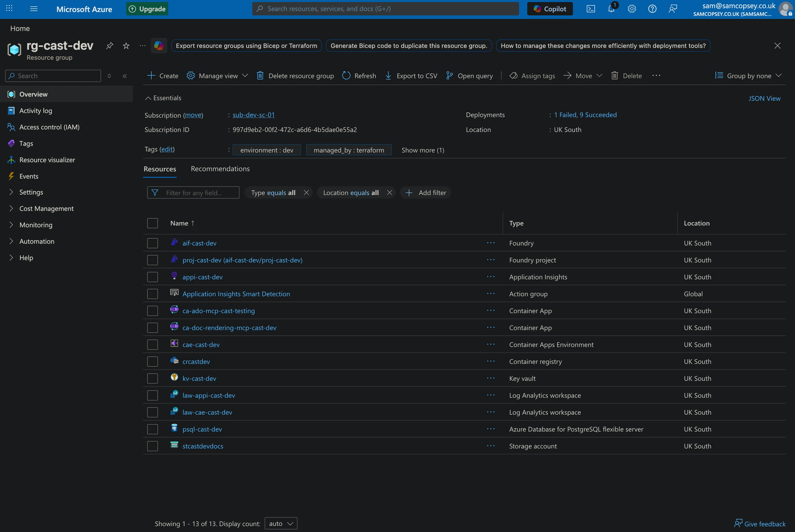This screenshot has width=795, height=532.
Task: Pin rg-cast-dev to dashboard
Action: pos(109,45)
